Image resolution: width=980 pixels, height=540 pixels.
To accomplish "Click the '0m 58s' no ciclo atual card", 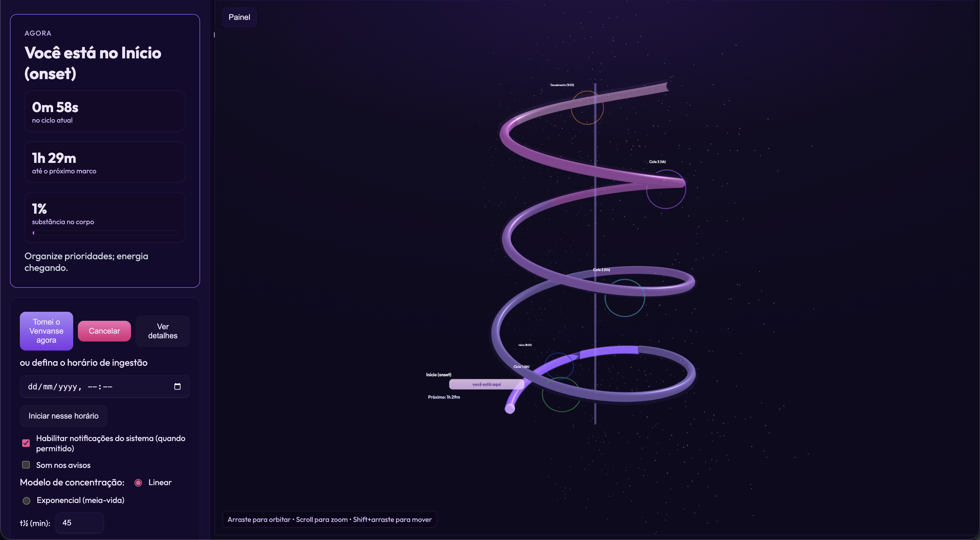I will 105,112.
